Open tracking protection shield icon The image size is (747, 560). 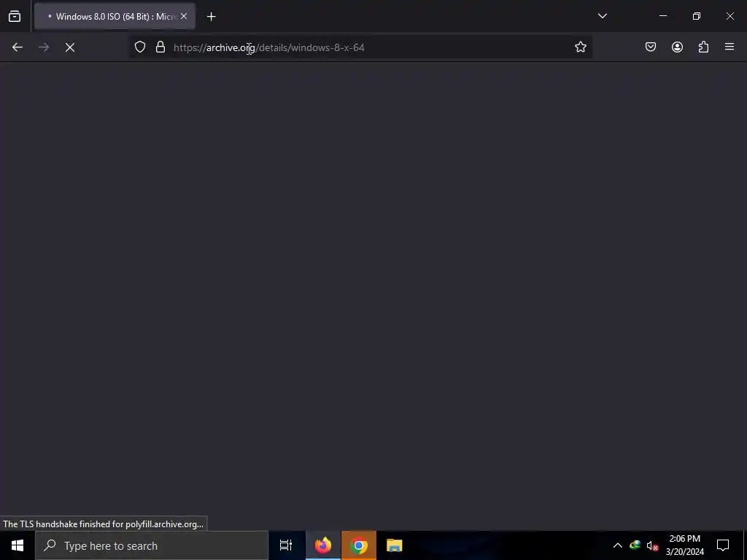click(139, 47)
